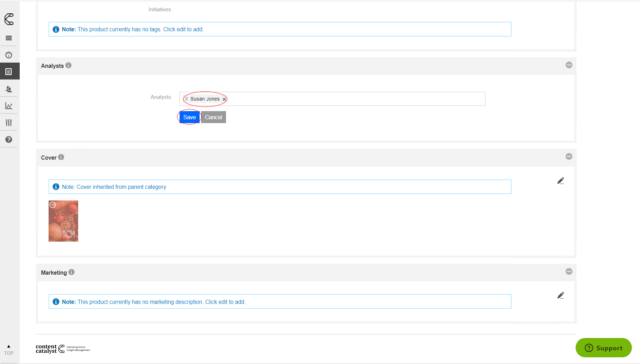Collapse the Analysts section

(569, 65)
